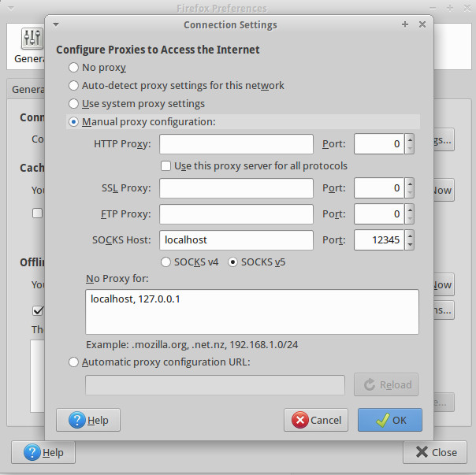Click the SSL Proxy port number field
The width and height of the screenshot is (476, 475).
[379, 188]
